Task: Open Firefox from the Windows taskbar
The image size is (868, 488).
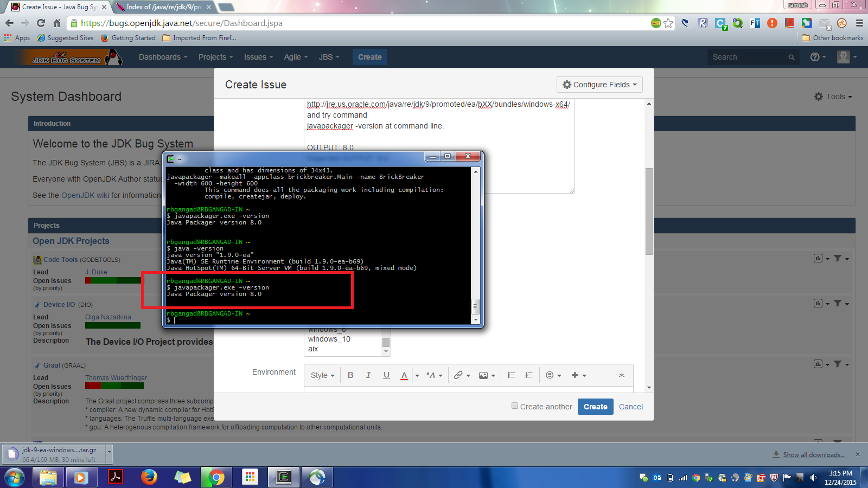Action: tap(149, 477)
